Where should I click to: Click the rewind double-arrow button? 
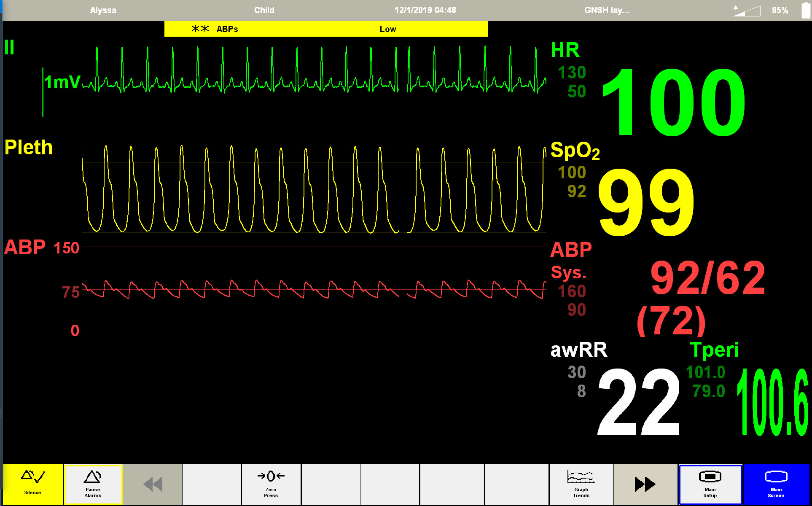[153, 484]
